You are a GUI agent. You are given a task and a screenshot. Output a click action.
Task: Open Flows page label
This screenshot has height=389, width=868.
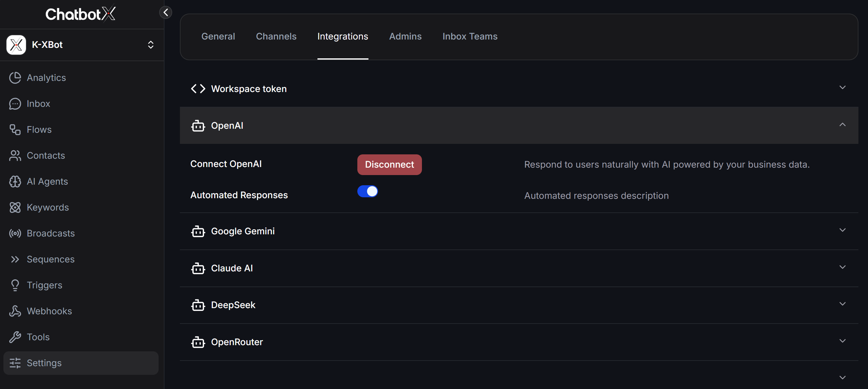pyautogui.click(x=39, y=130)
